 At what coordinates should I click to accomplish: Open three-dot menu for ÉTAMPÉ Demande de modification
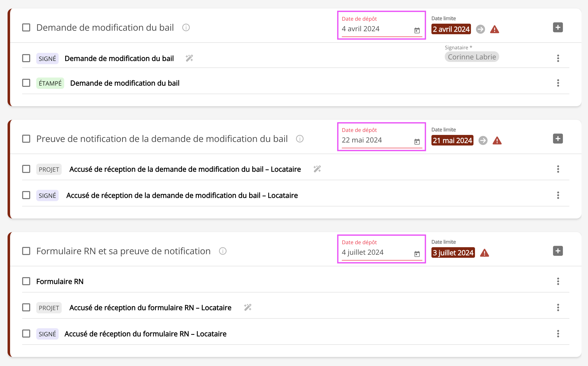click(558, 83)
